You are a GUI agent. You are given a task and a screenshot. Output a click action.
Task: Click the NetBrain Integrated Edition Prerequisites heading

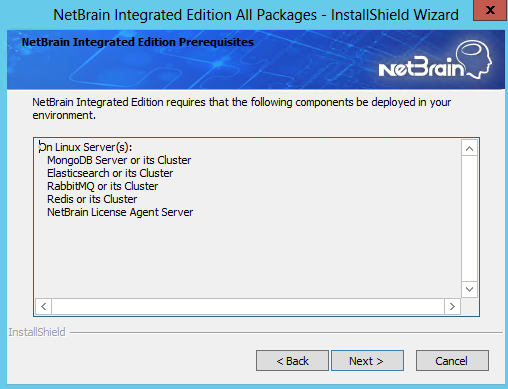pyautogui.click(x=138, y=42)
